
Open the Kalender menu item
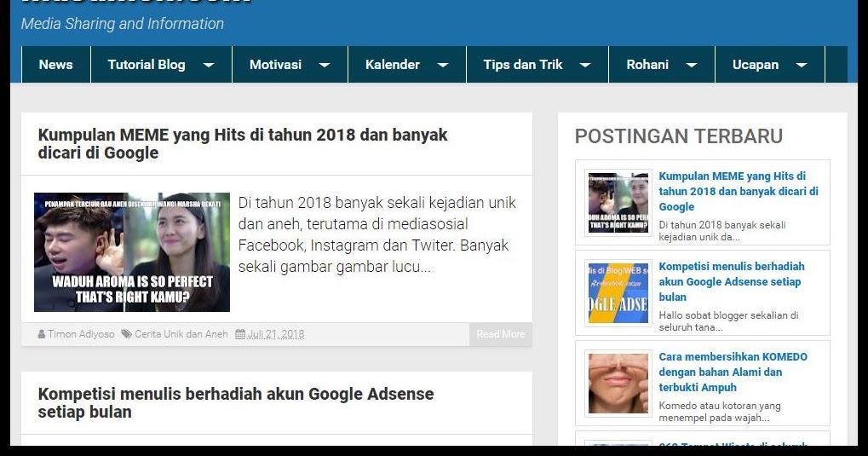(393, 64)
